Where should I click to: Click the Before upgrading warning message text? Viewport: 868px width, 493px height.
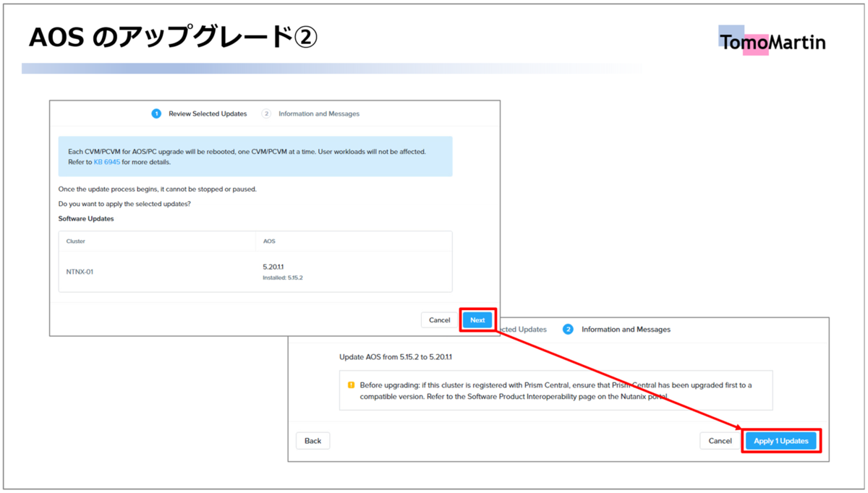[x=556, y=391]
